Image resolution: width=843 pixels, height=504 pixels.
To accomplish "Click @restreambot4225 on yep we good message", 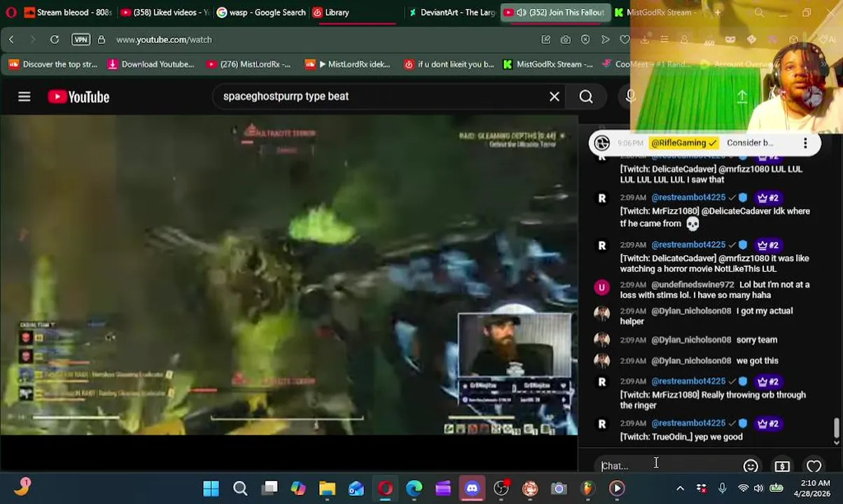I will point(688,423).
